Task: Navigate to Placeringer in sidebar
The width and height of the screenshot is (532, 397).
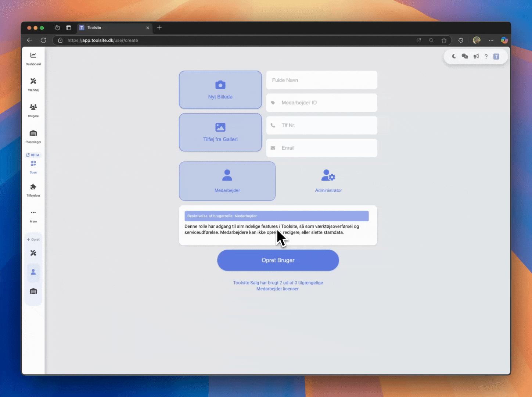Action: click(33, 136)
